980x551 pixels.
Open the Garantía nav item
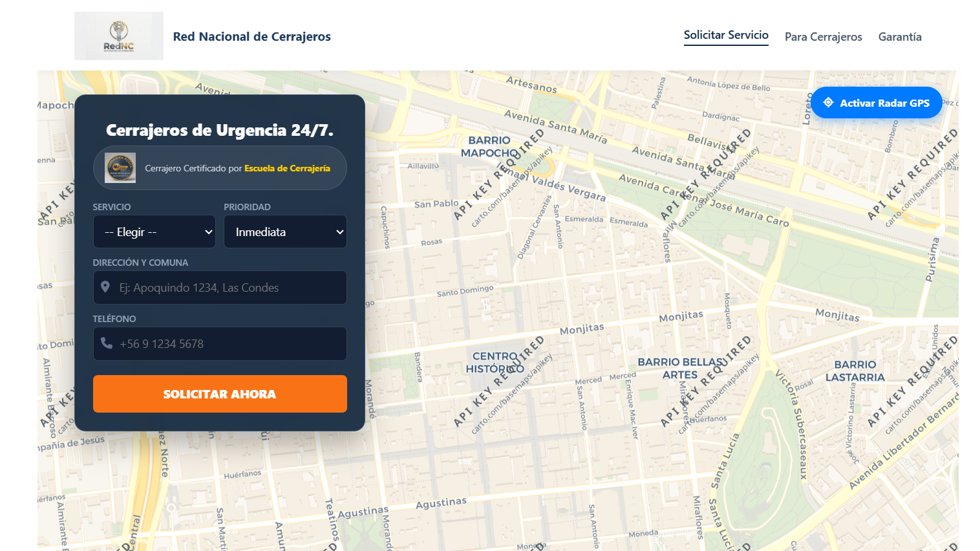pos(900,37)
